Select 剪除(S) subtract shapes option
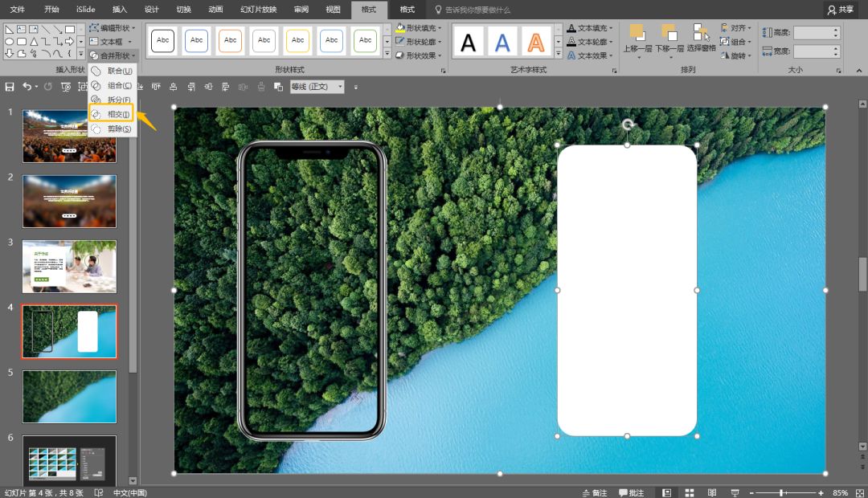The width and height of the screenshot is (868, 498). [x=113, y=129]
